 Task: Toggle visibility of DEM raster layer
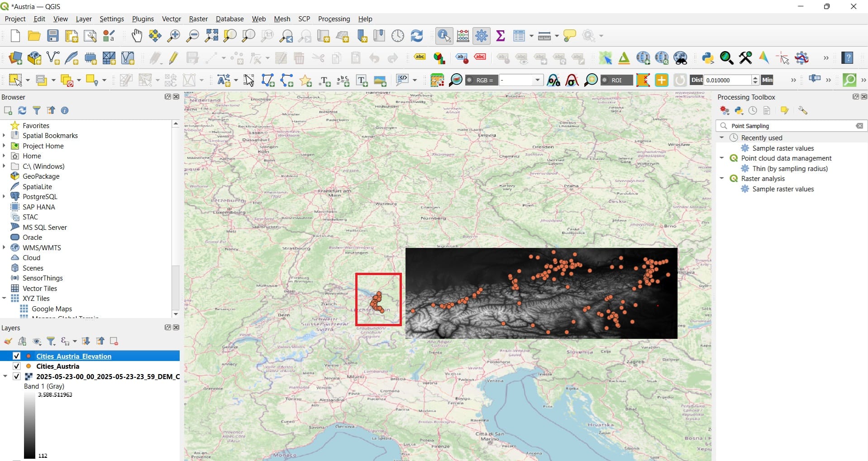click(x=17, y=376)
